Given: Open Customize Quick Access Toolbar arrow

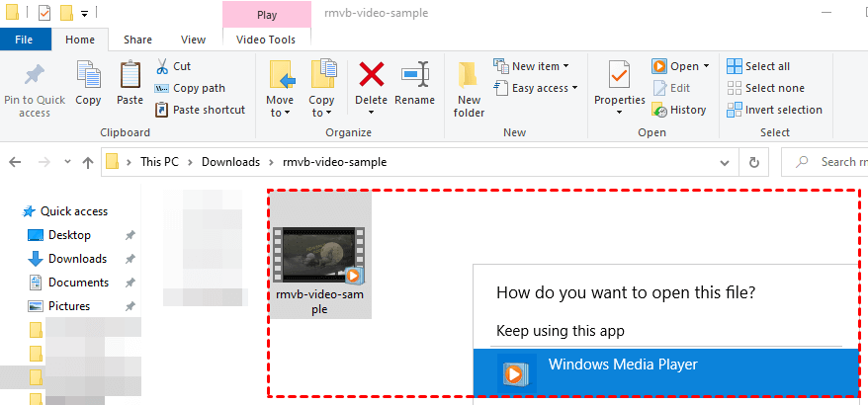Looking at the screenshot, I should click(85, 13).
